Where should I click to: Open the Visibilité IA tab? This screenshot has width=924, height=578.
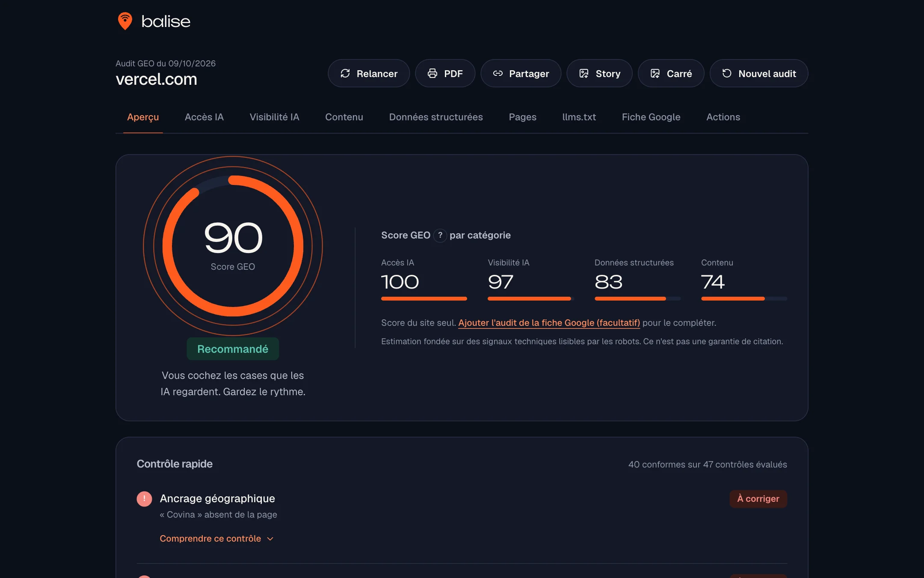[274, 117]
